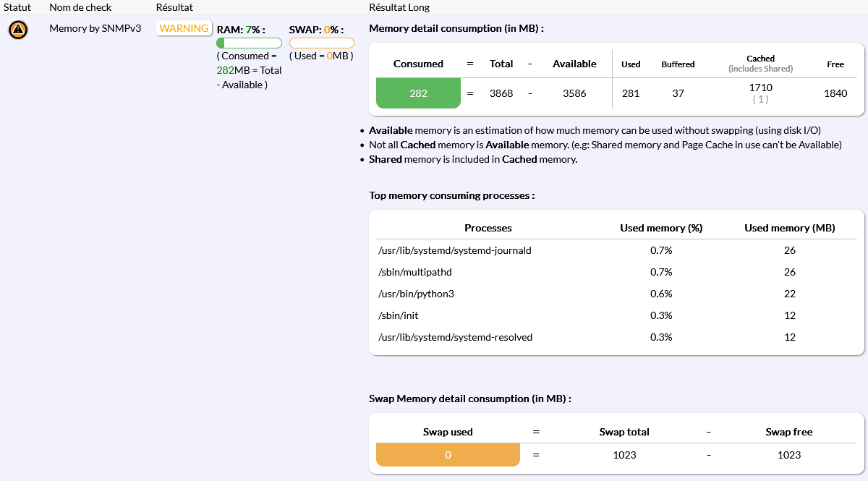Screen dimensions: 868x481
Task: Click the orange warning status icon
Action: point(18,30)
